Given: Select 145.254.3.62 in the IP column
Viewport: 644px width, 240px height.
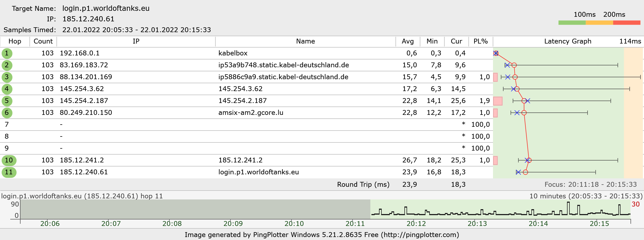Looking at the screenshot, I should click(82, 89).
